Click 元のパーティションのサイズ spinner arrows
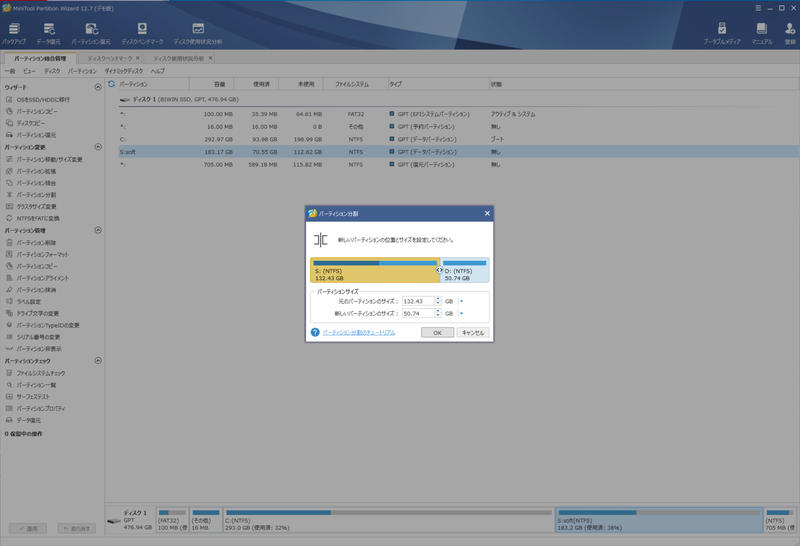800x546 pixels. click(438, 301)
